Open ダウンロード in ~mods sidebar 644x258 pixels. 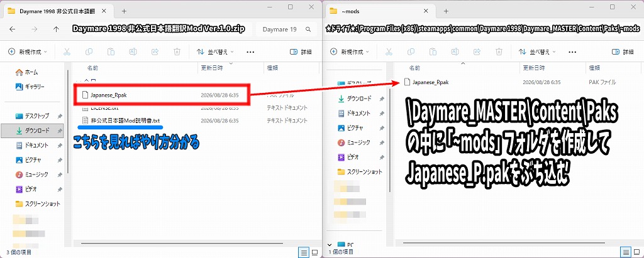(355, 99)
